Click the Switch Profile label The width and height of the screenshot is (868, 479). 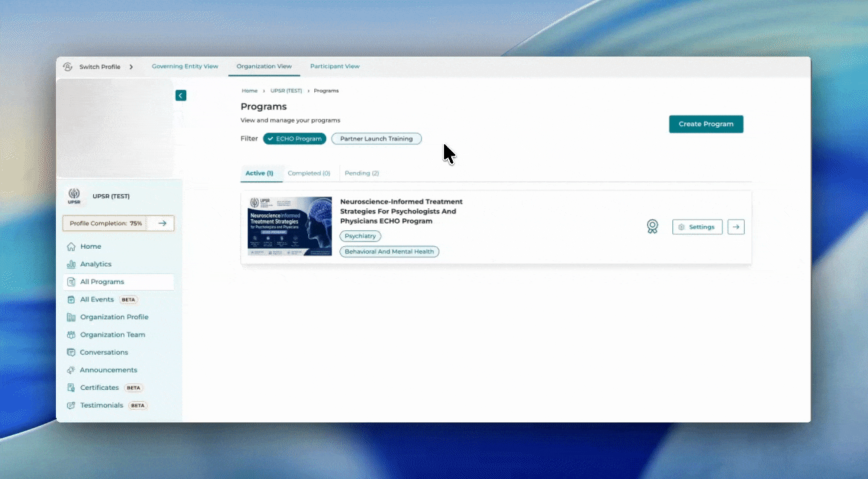coord(100,67)
